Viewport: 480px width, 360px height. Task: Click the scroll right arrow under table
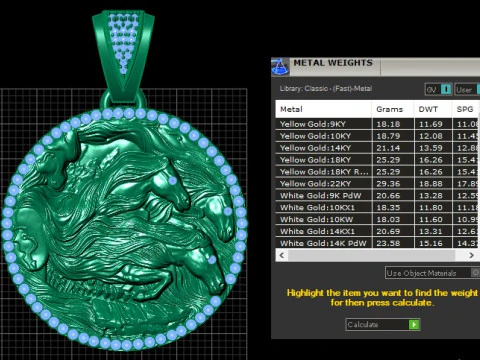(471, 255)
